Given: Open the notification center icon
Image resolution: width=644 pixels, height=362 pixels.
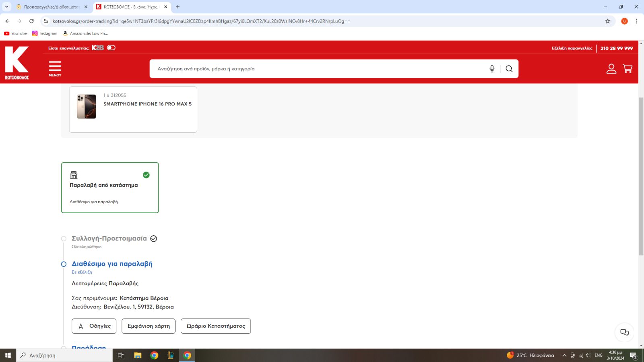Looking at the screenshot, I should tap(634, 356).
